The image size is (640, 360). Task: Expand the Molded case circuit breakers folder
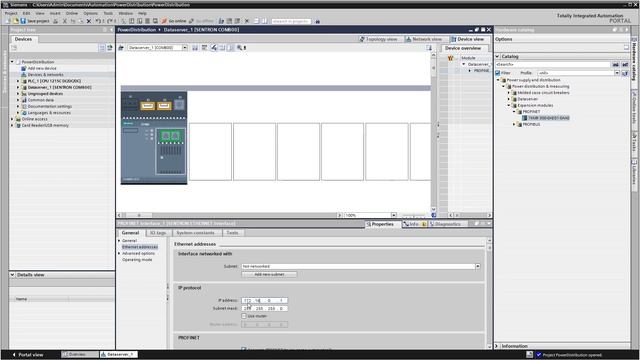tap(509, 93)
